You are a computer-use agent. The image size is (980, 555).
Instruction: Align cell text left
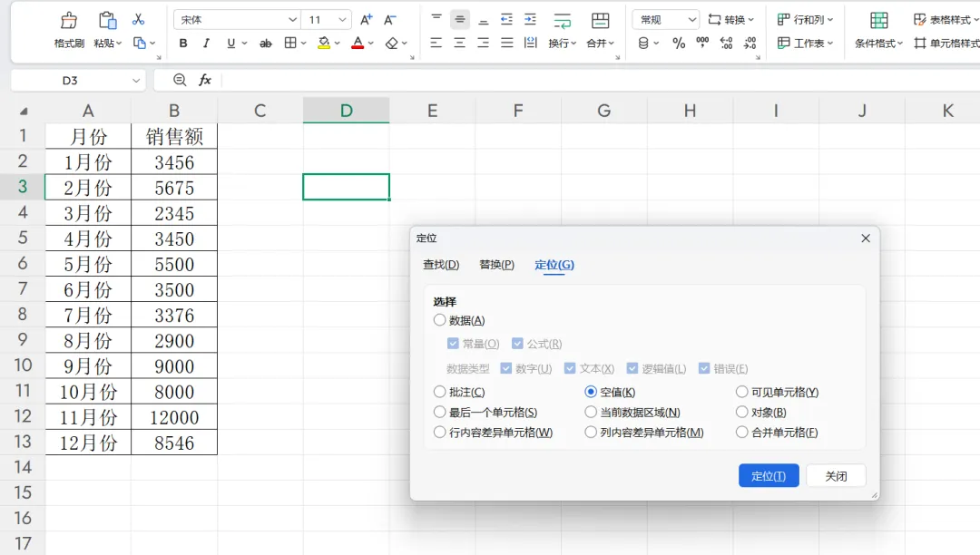click(436, 44)
